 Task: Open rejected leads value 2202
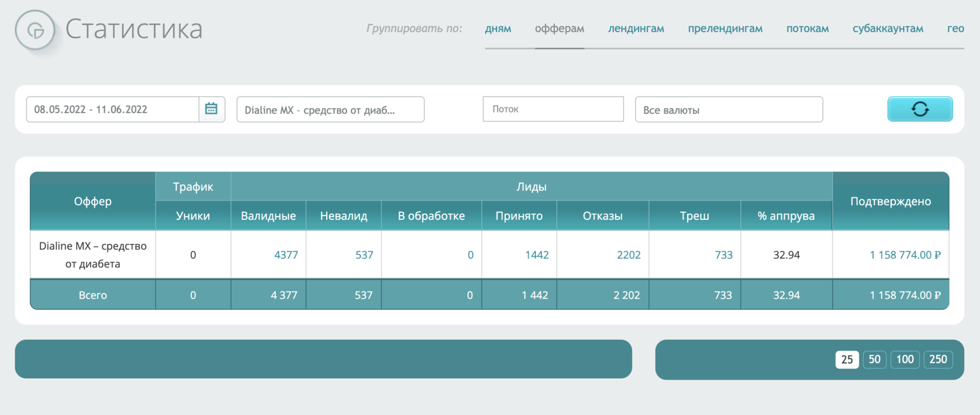[x=628, y=255]
